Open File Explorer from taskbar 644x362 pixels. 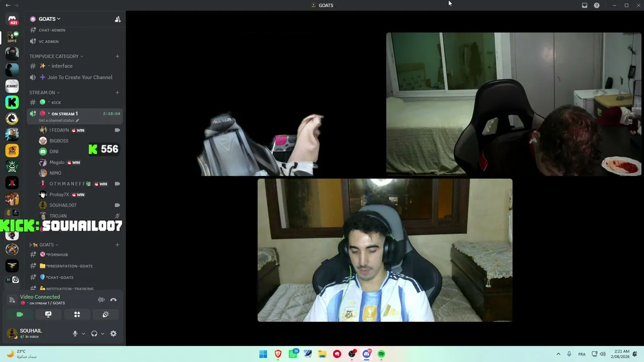pos(322,354)
